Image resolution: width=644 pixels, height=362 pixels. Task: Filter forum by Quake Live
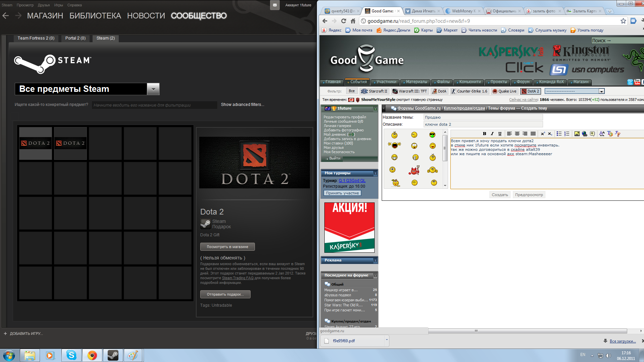coord(504,91)
